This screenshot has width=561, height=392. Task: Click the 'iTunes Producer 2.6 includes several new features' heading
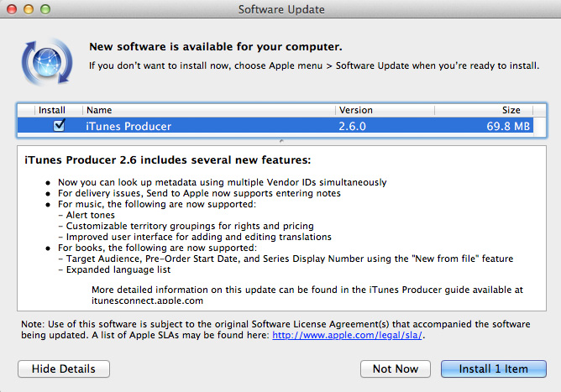[x=167, y=159]
